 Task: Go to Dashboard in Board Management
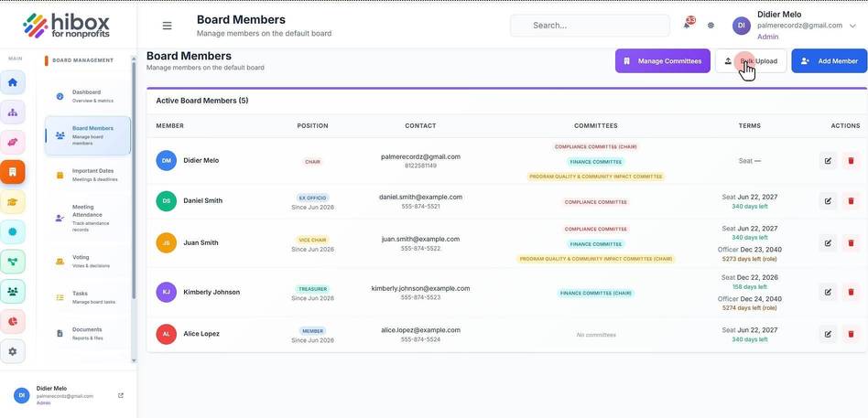coord(88,96)
